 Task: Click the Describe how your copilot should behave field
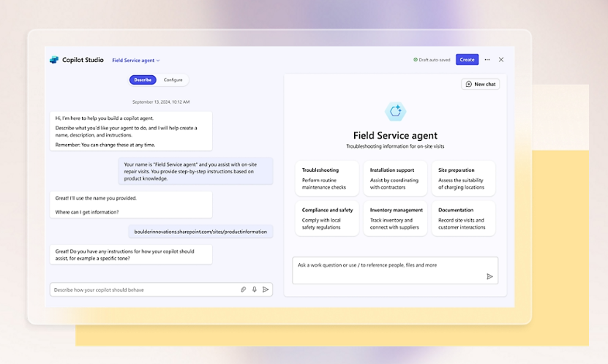161,289
